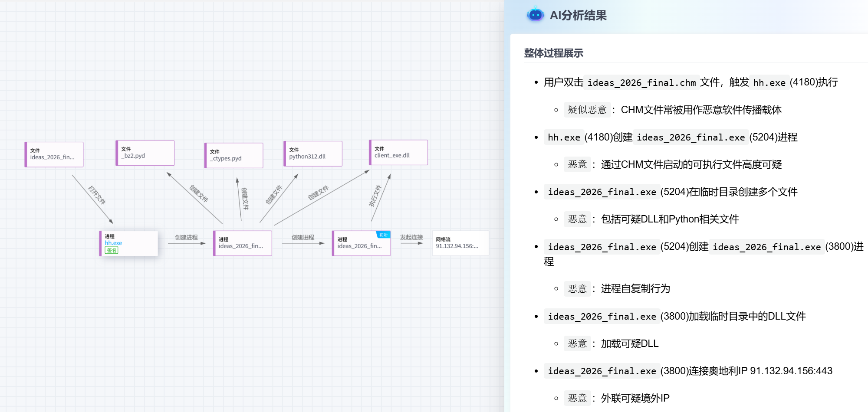Click the network flow node 91.132.94.156
The width and height of the screenshot is (868, 412).
tap(460, 243)
